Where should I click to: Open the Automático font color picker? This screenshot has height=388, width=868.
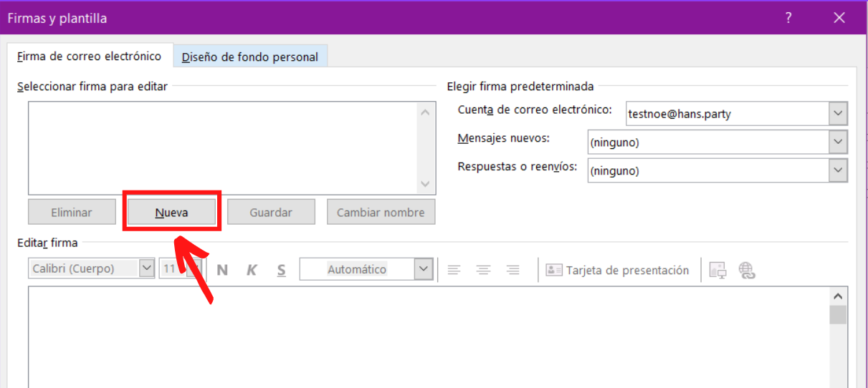pyautogui.click(x=424, y=269)
